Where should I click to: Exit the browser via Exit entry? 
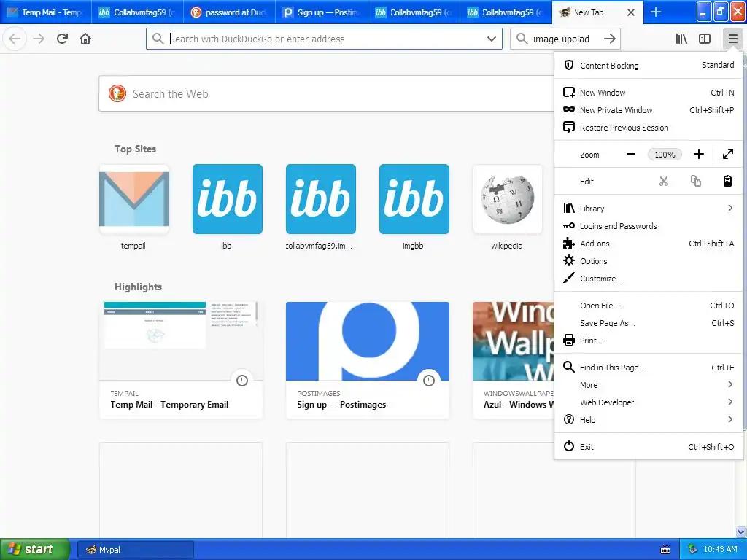point(649,447)
